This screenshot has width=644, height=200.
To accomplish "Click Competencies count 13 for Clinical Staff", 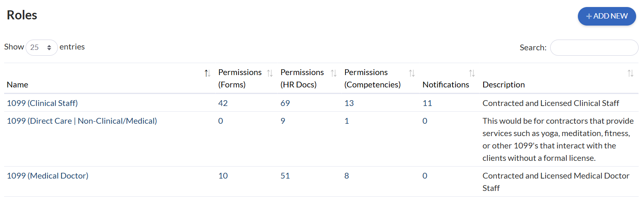I will click(x=349, y=103).
